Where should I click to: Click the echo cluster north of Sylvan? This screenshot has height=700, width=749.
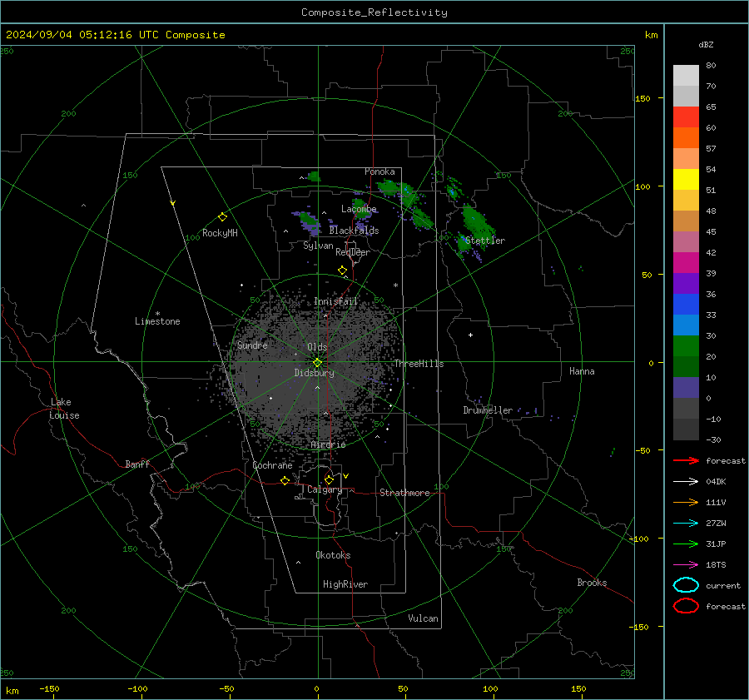(308, 221)
